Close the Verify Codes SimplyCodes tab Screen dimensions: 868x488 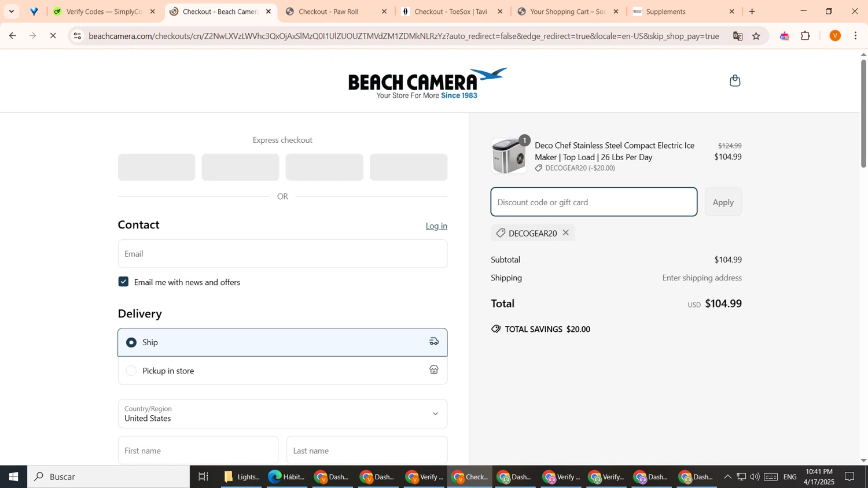pos(153,12)
